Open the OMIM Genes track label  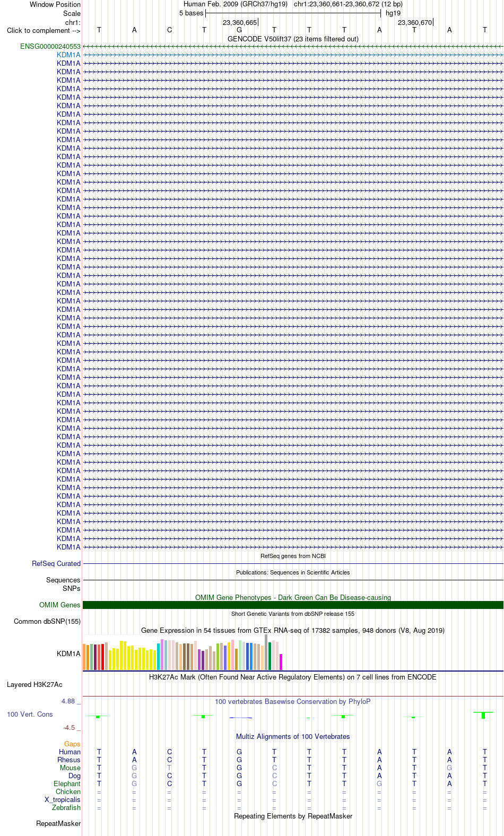[60, 605]
